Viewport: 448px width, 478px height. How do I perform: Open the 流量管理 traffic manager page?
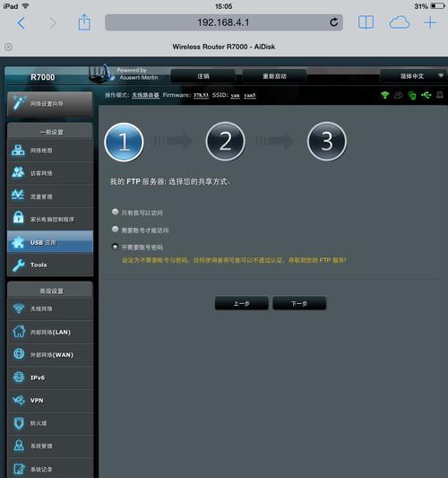coord(50,196)
